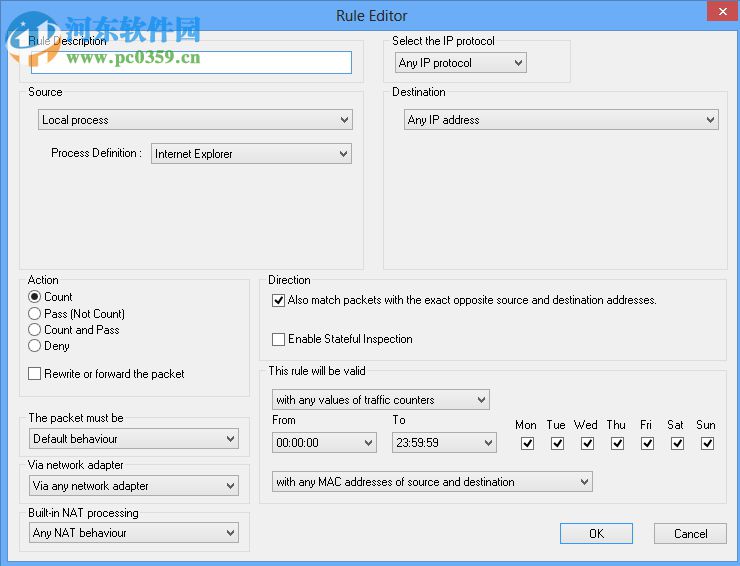Enable Rewrite or forward the packet
The width and height of the screenshot is (740, 566).
34,374
